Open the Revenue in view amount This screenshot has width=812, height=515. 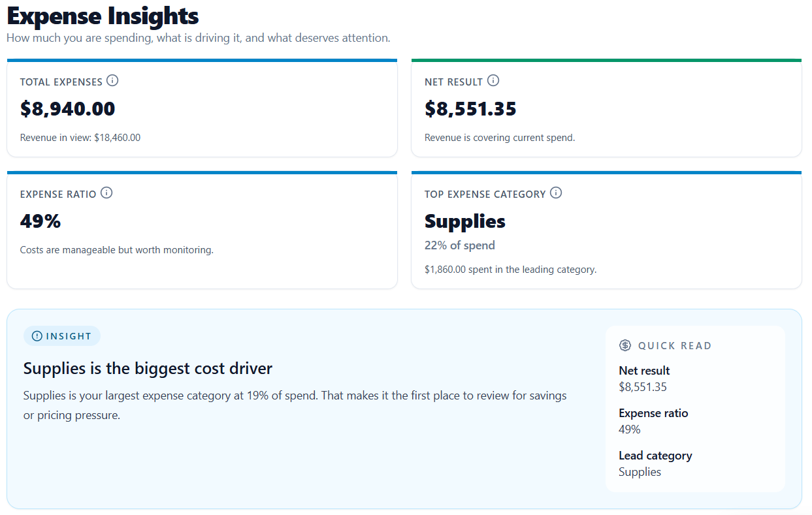point(81,137)
